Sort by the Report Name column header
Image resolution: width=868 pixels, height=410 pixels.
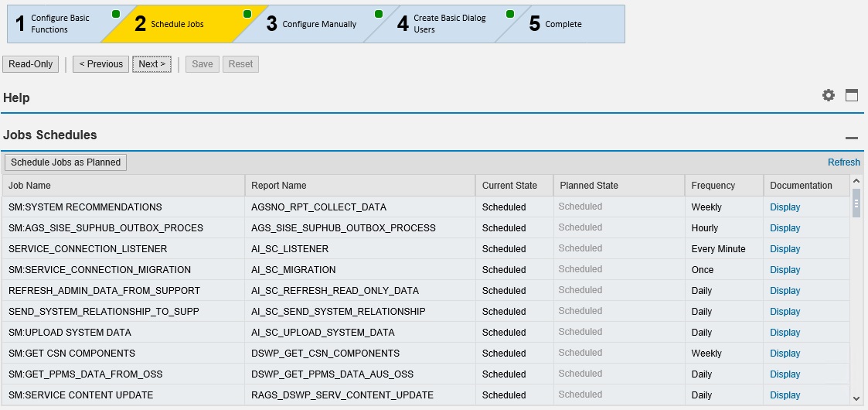coord(360,186)
